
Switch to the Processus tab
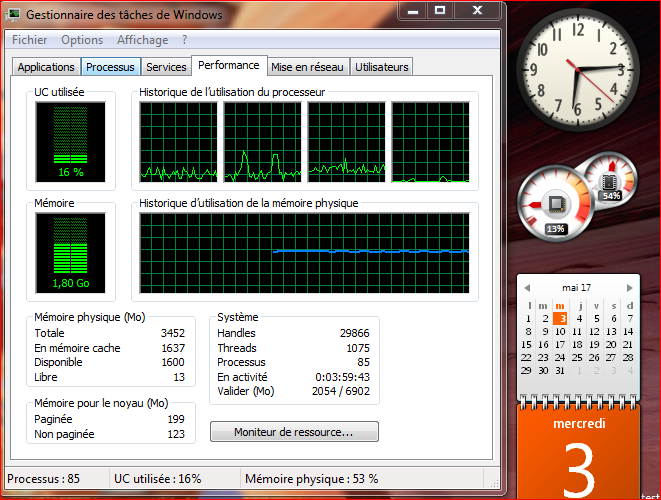pyautogui.click(x=110, y=67)
